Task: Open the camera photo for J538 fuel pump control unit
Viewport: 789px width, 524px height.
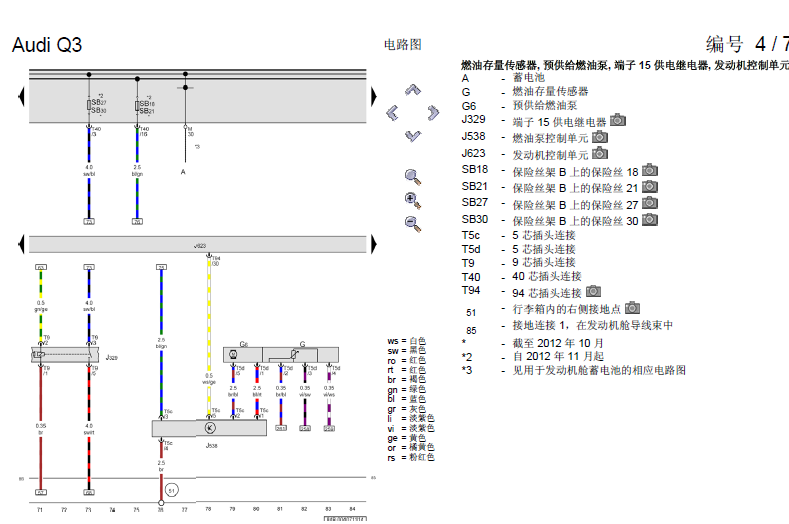Action: point(600,136)
